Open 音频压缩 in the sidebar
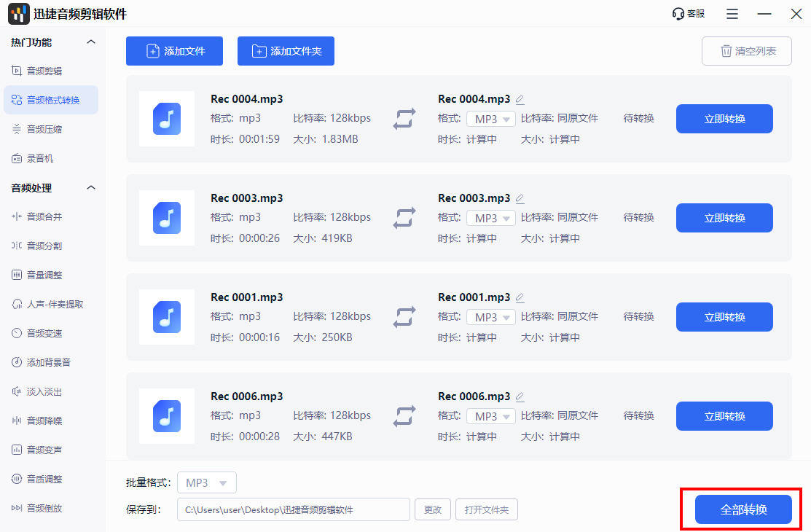The height and width of the screenshot is (532, 811). 51,129
